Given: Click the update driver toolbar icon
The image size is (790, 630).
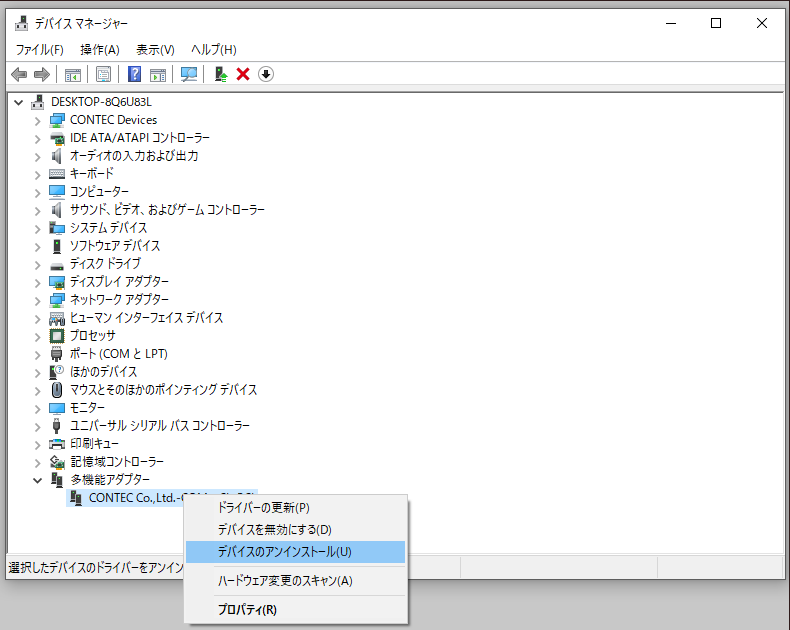Looking at the screenshot, I should pos(221,75).
